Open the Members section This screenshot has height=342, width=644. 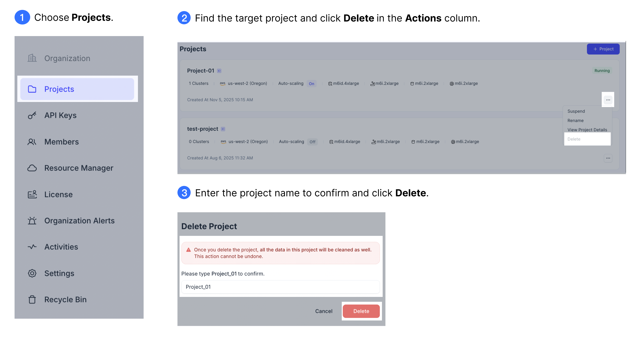61,142
